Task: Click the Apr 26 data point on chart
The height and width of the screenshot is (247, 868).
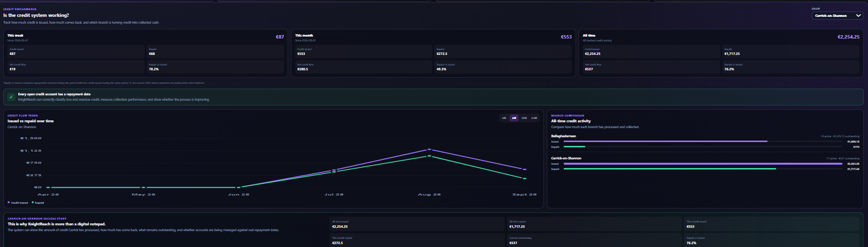Action: [48, 187]
